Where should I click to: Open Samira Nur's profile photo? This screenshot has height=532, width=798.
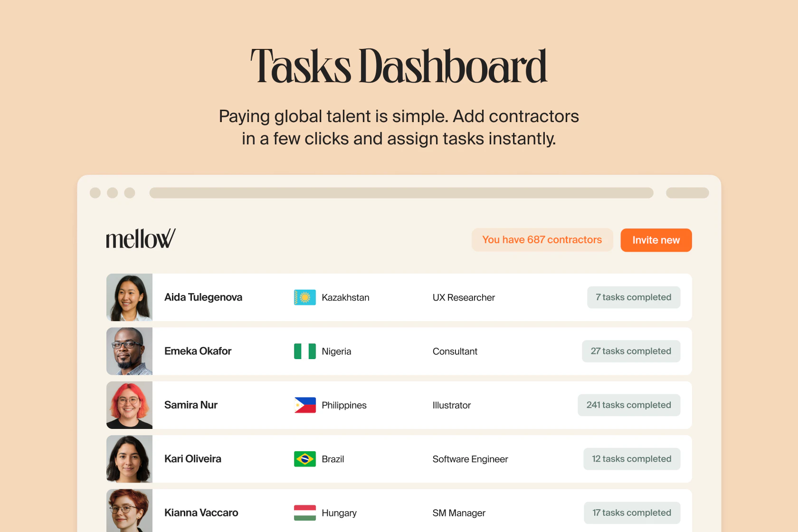[130, 405]
